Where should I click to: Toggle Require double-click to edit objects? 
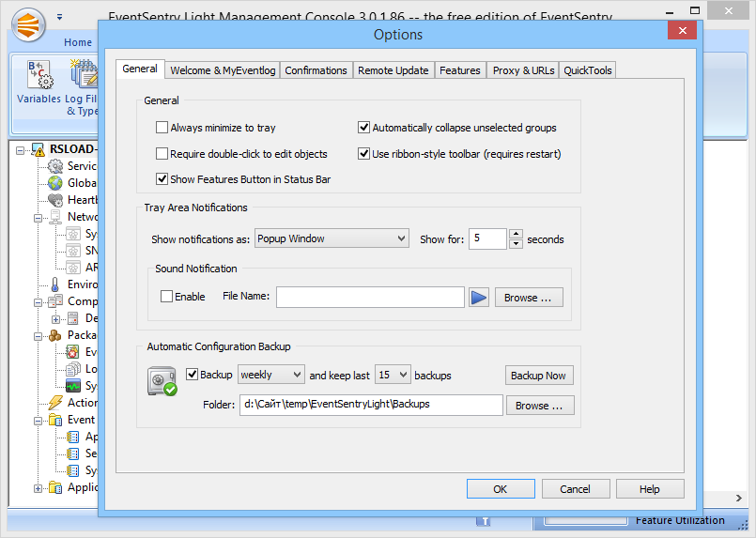tap(162, 154)
